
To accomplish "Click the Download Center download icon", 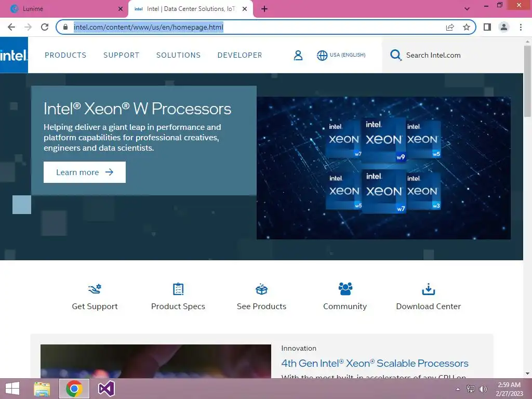I will coord(429,289).
